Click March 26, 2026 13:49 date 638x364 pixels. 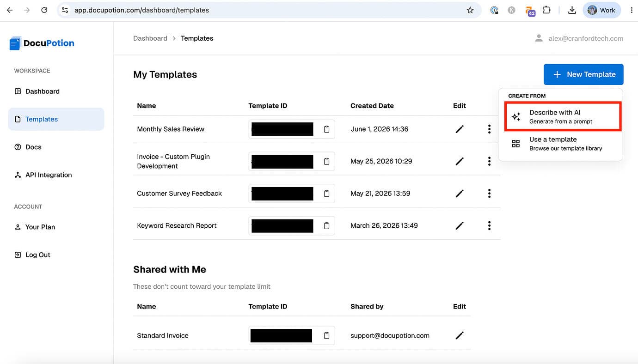point(384,226)
